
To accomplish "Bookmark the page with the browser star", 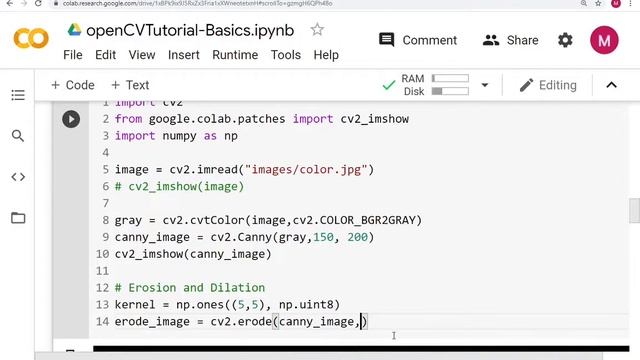I will pos(598,3).
